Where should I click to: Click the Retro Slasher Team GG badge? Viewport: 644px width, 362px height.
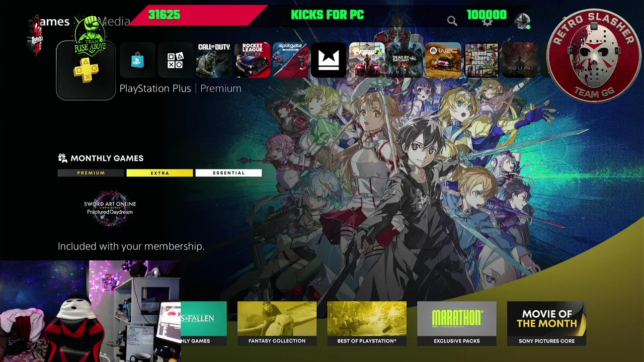(x=594, y=56)
